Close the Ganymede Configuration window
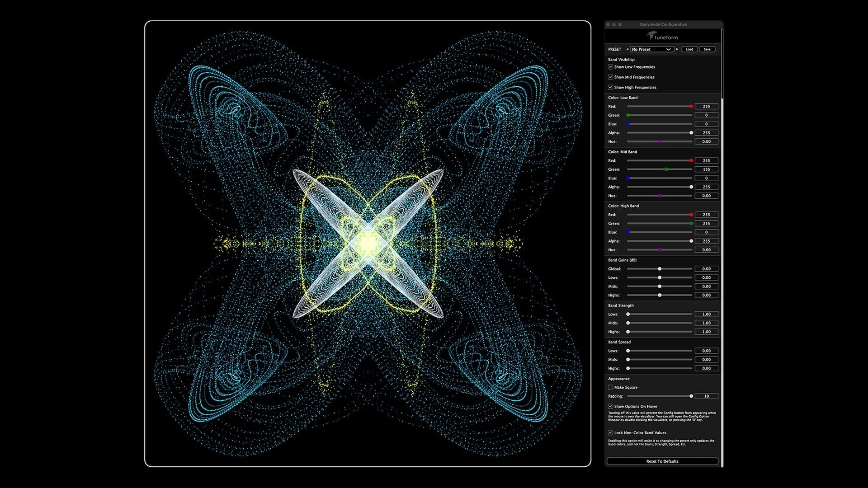 [x=609, y=24]
